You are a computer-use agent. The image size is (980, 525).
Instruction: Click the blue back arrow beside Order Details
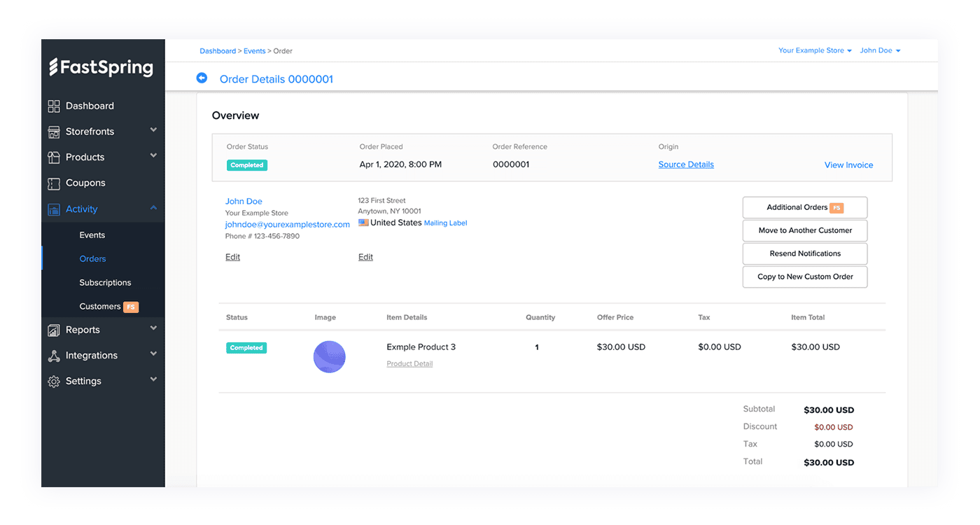tap(202, 78)
